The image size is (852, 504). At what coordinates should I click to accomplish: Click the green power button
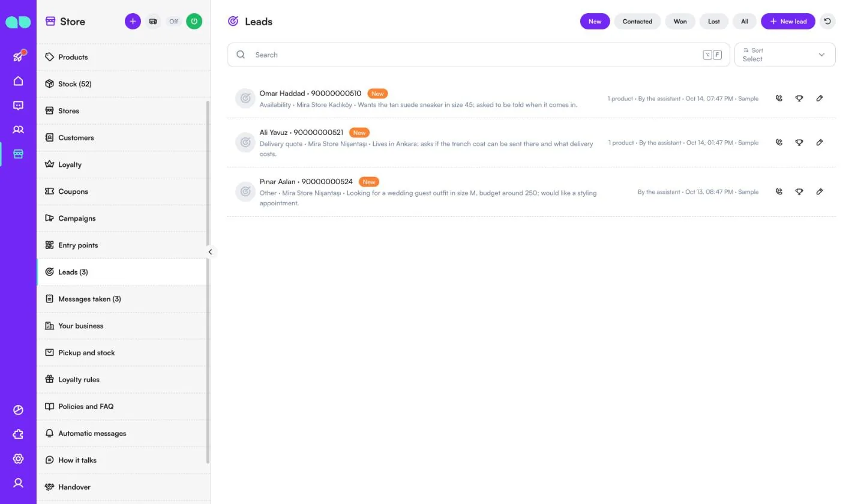click(194, 21)
